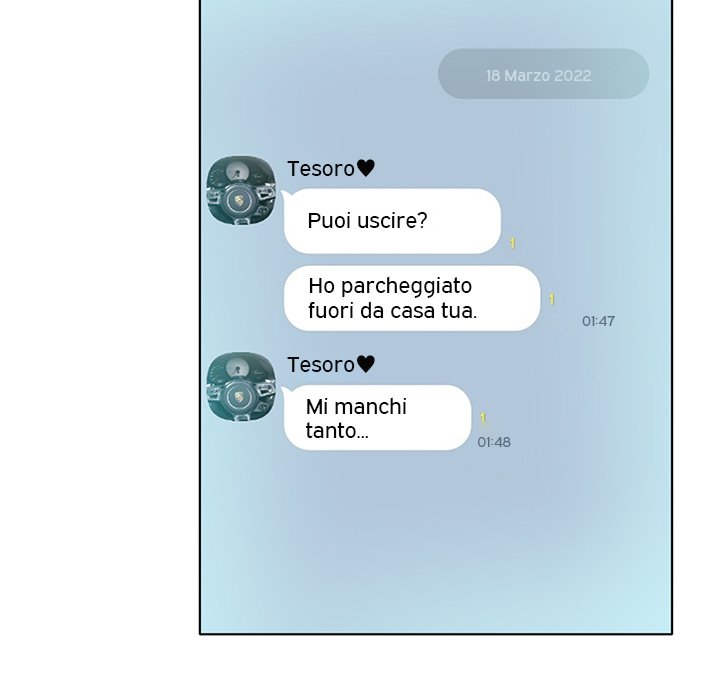Tap the 18 Marzo 2022 date pill
This screenshot has height=700, width=720.
pyautogui.click(x=544, y=74)
